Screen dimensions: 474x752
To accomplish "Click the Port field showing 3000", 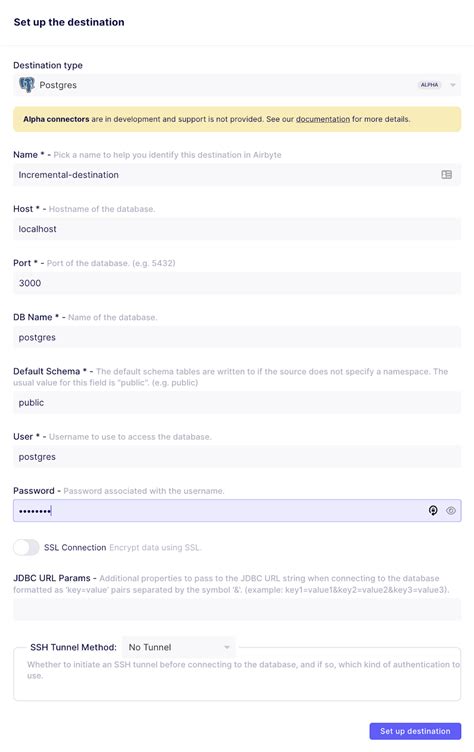I will coord(237,283).
